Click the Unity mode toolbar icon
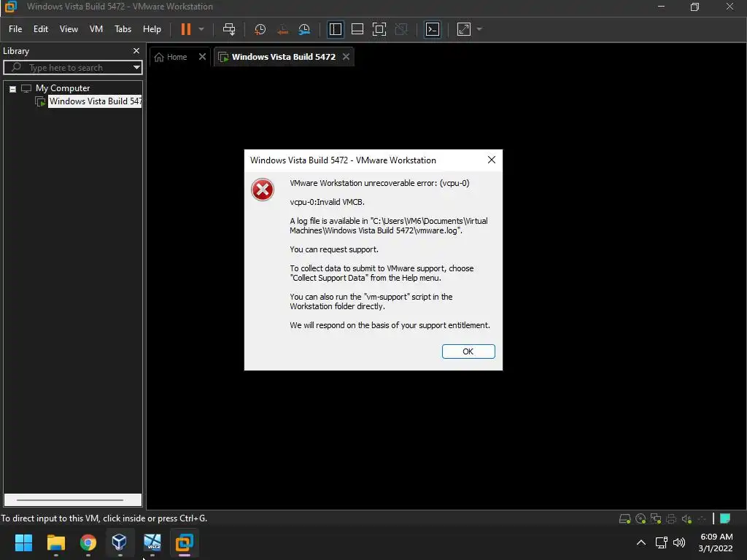The image size is (747, 560). coord(402,29)
